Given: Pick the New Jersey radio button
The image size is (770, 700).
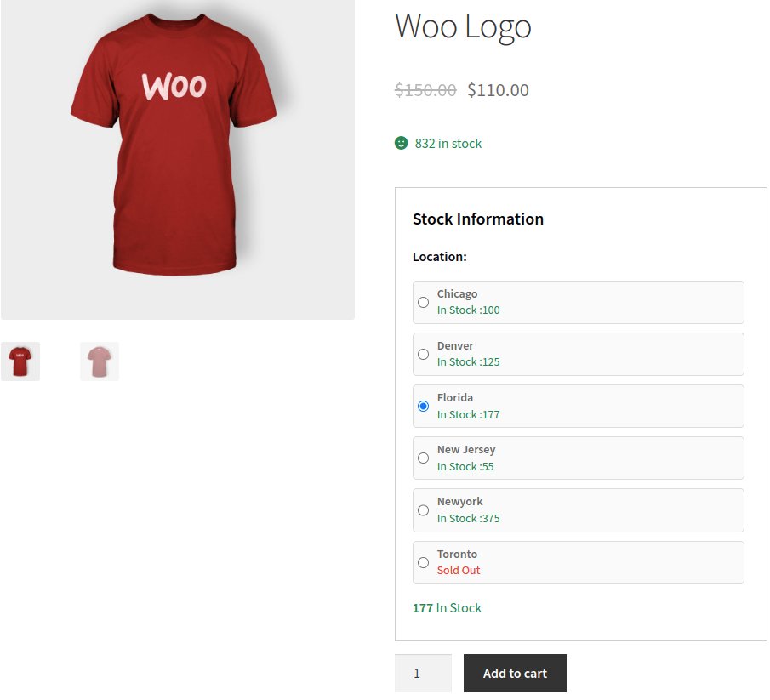Looking at the screenshot, I should (x=423, y=458).
